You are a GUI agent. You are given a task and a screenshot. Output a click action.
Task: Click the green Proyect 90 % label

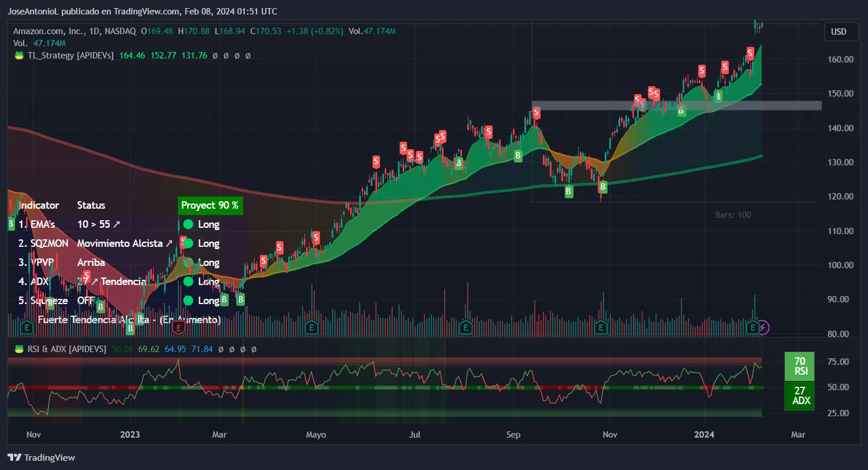point(210,205)
